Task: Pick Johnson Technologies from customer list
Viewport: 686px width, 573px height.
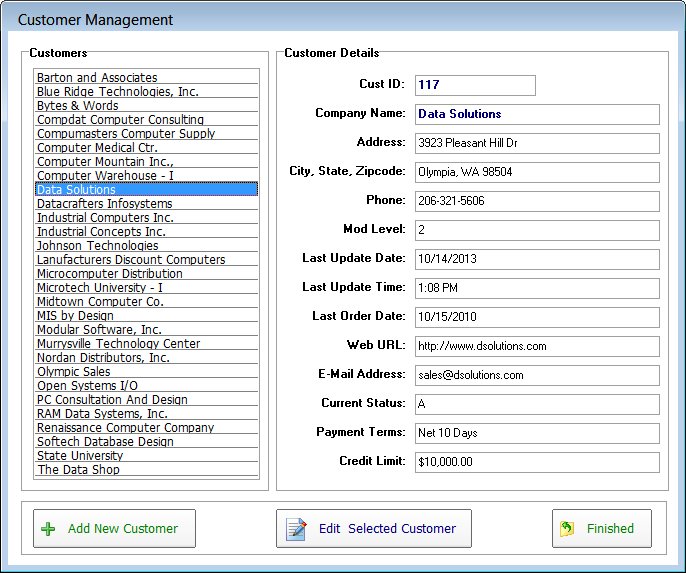Action: [x=97, y=245]
